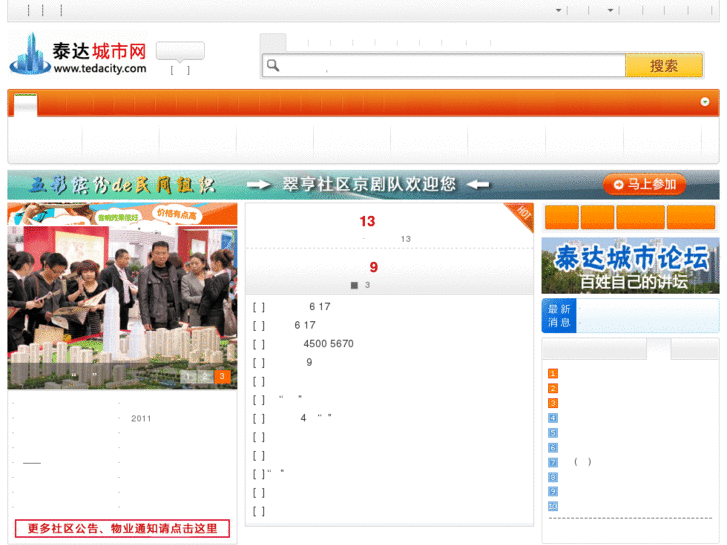The height and width of the screenshot is (545, 727).
Task: Click the blue ranking badge number 9
Action: click(553, 491)
